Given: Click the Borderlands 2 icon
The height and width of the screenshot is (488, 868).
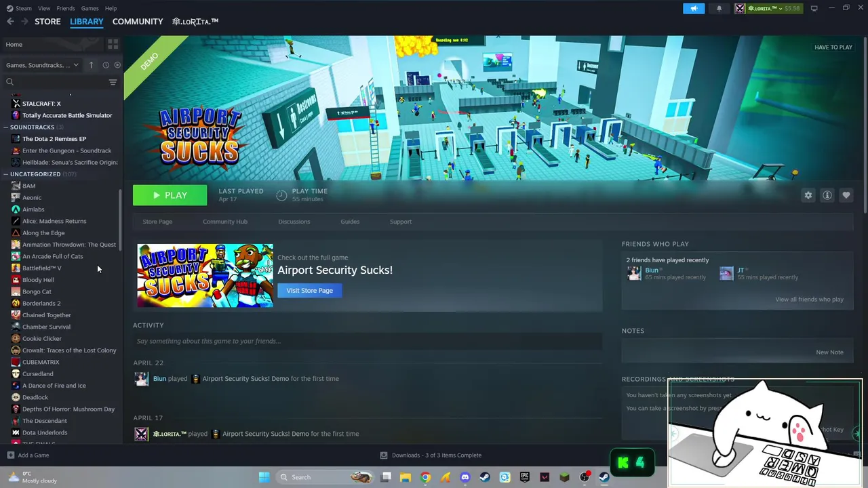Looking at the screenshot, I should (16, 303).
